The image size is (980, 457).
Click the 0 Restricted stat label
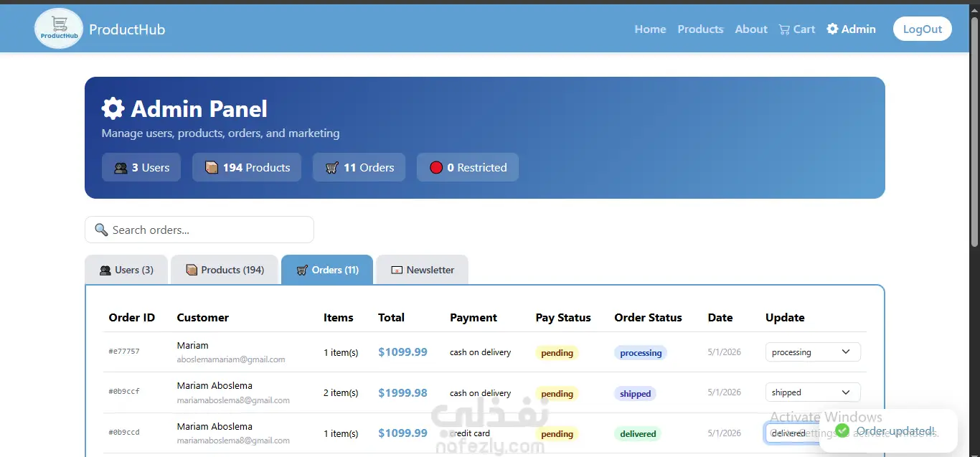(468, 167)
